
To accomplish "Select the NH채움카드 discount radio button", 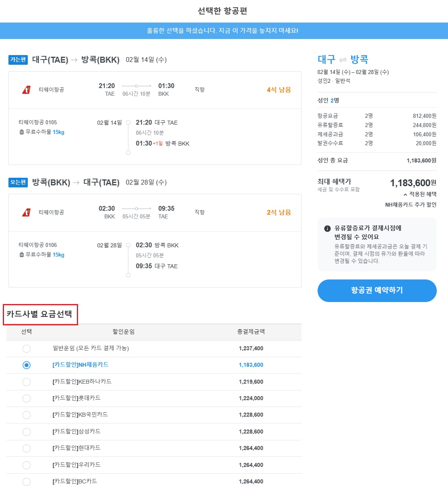I will (27, 365).
